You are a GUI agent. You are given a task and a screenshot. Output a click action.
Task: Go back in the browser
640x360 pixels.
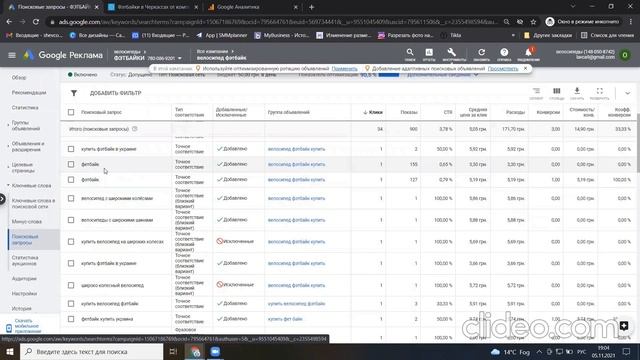pyautogui.click(x=9, y=22)
